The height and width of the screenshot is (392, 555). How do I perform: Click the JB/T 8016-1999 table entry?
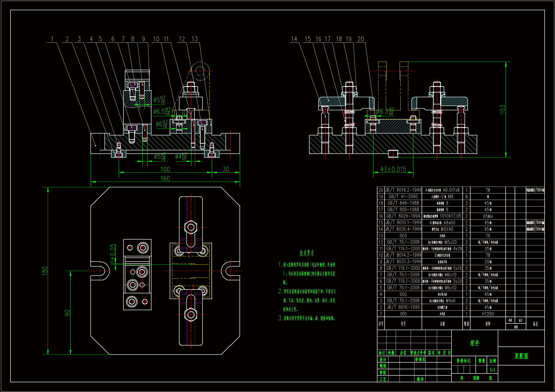[403, 307]
